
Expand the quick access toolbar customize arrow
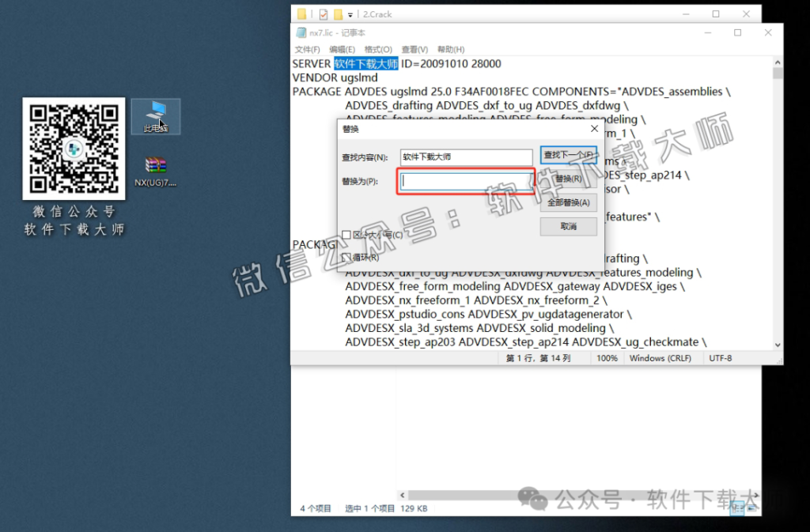coord(350,15)
